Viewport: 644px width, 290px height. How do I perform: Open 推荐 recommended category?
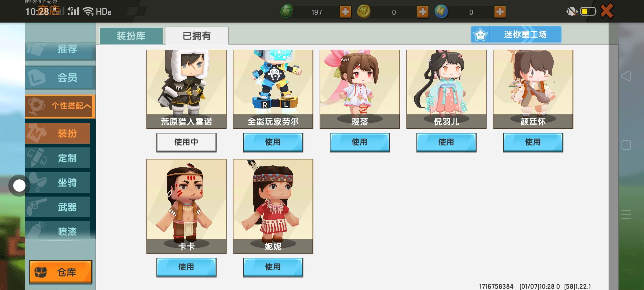(60, 49)
